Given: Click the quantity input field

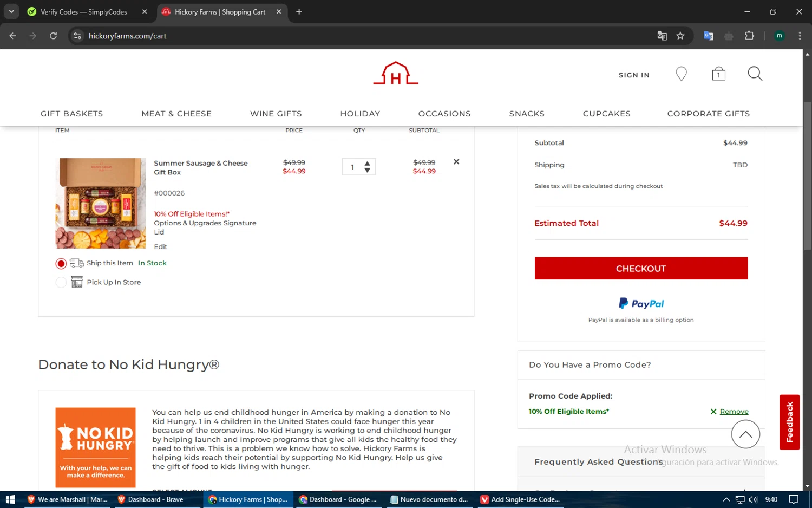Looking at the screenshot, I should pos(352,167).
